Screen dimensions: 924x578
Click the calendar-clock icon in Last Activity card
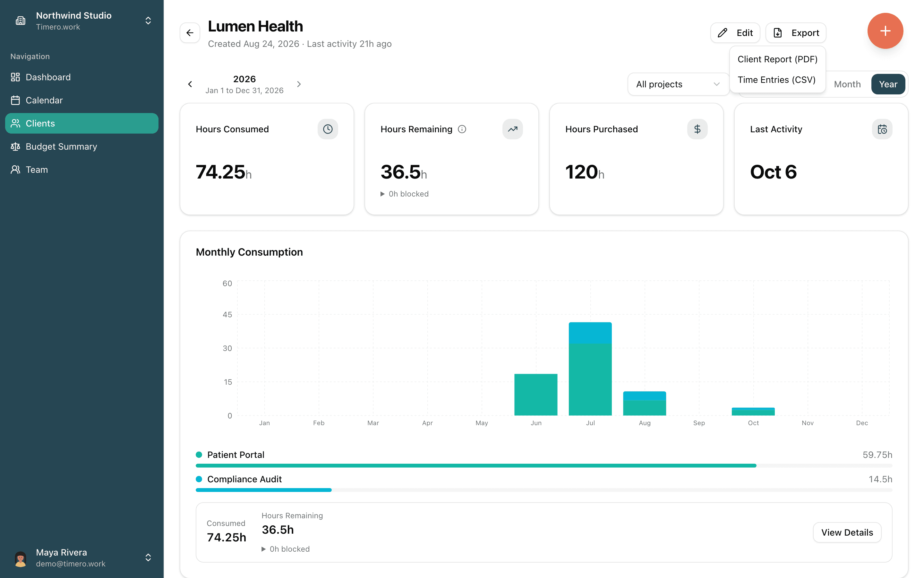coord(882,129)
